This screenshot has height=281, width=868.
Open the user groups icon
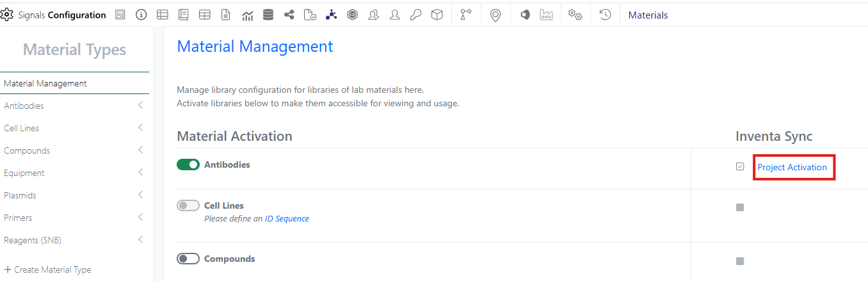coord(374,15)
